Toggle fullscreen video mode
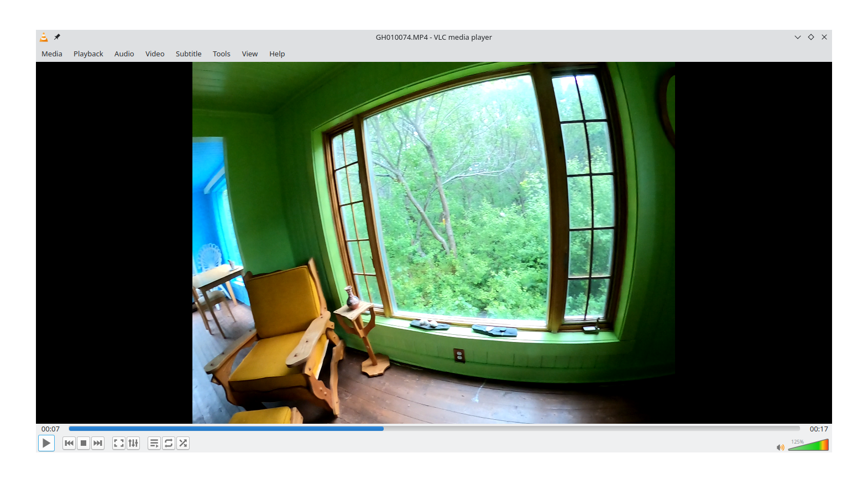Image resolution: width=868 pixels, height=495 pixels. (119, 443)
